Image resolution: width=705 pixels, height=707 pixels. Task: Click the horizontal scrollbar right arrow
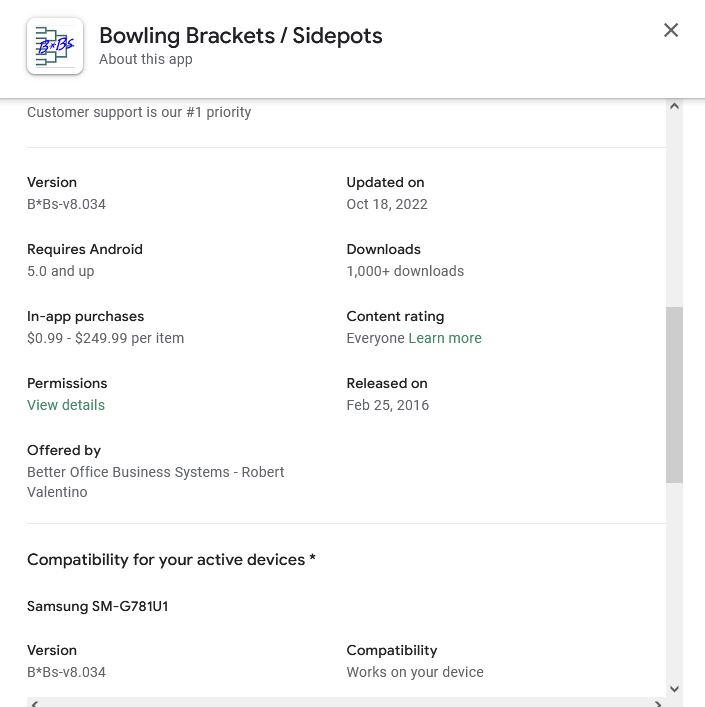click(658, 703)
